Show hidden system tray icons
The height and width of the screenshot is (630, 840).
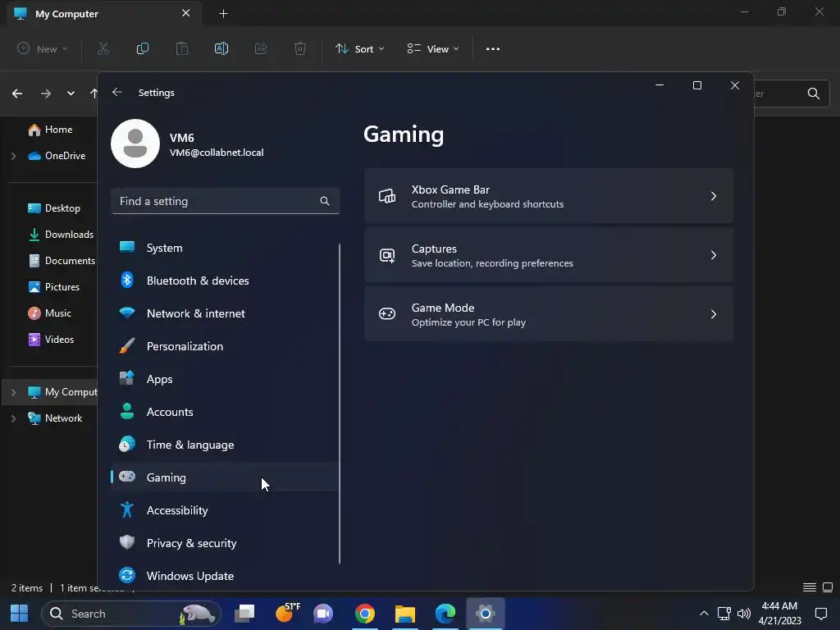(x=704, y=614)
